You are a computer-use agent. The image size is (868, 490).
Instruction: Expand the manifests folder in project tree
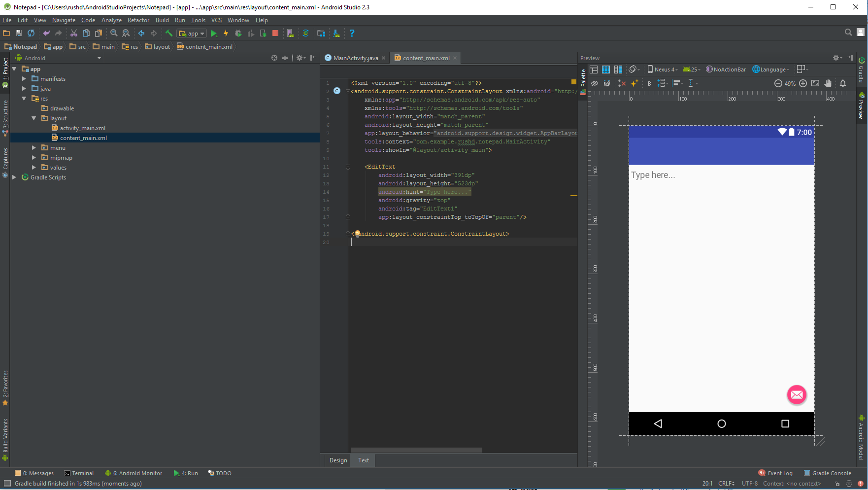coord(24,79)
